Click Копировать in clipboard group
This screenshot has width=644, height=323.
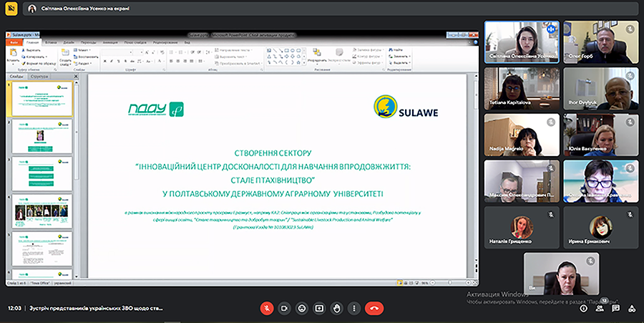pyautogui.click(x=34, y=57)
